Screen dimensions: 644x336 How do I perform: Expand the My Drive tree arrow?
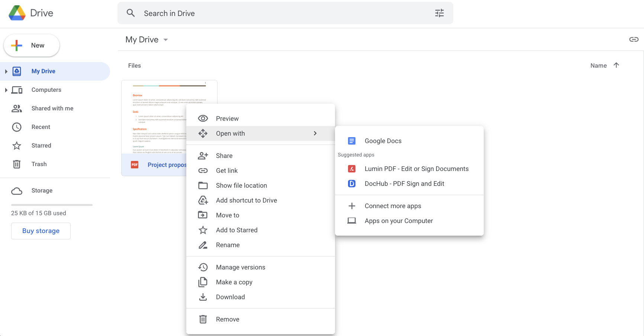click(6, 71)
